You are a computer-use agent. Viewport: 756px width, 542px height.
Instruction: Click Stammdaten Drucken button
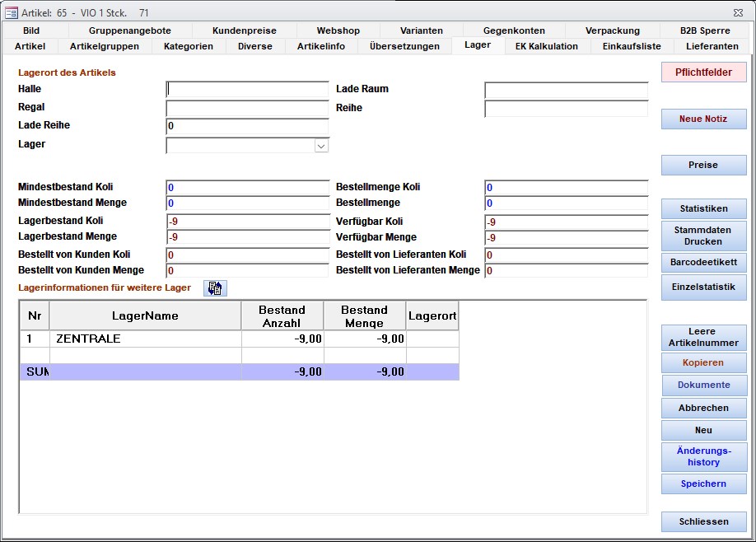tap(703, 236)
